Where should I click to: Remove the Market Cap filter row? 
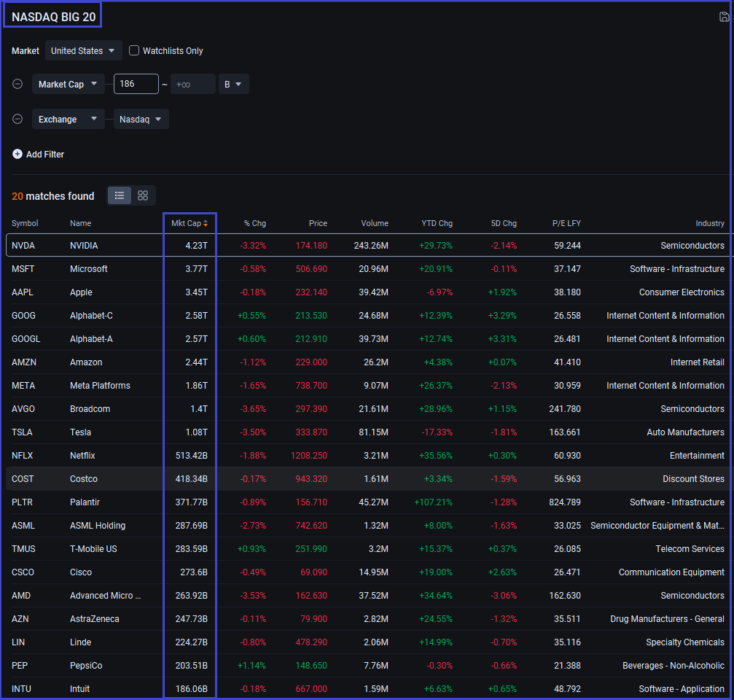17,85
